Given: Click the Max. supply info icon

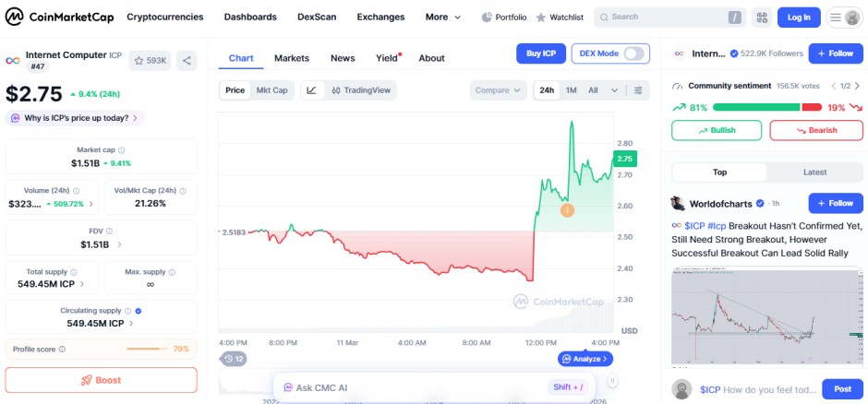Looking at the screenshot, I should pyautogui.click(x=172, y=272).
